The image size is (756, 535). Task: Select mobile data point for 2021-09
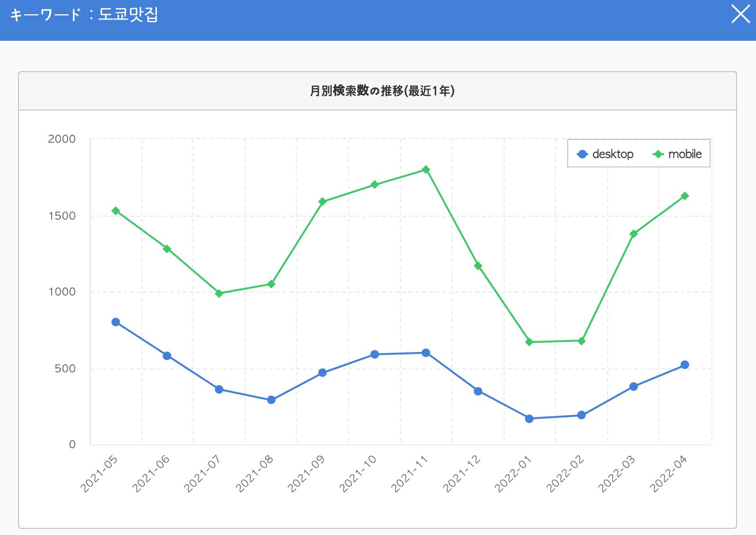[323, 202]
